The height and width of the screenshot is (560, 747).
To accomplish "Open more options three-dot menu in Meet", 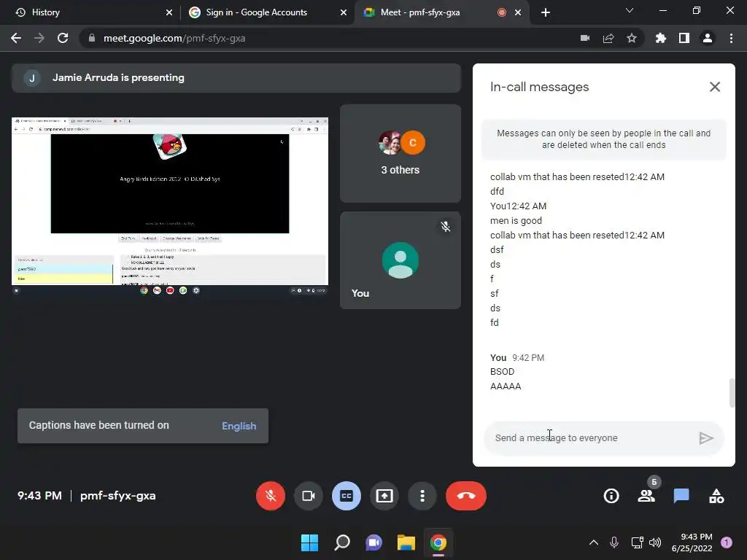I will [422, 496].
